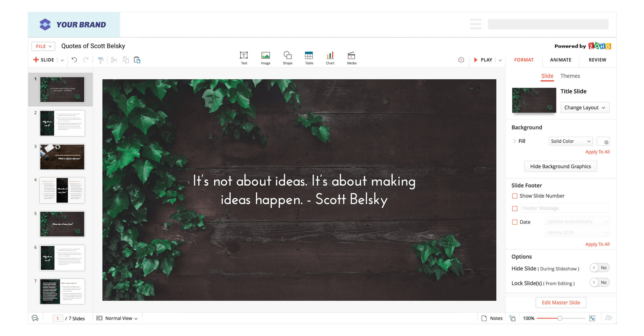Open the background Fill type dropdown
The width and height of the screenshot is (644, 336).
[x=570, y=141]
